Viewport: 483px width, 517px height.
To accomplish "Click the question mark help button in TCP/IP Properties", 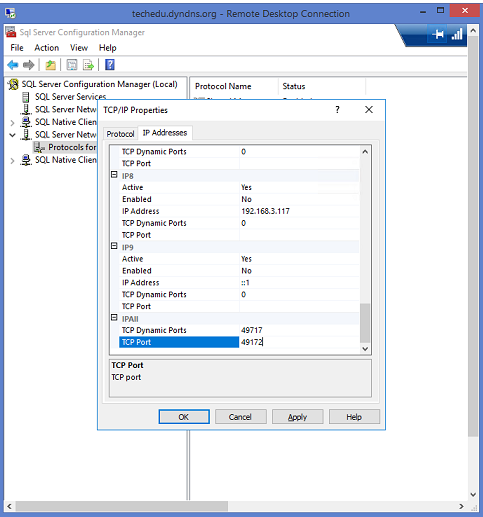I will click(337, 109).
